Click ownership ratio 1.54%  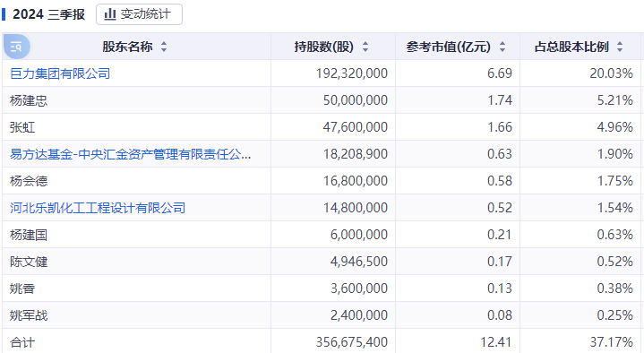614,208
